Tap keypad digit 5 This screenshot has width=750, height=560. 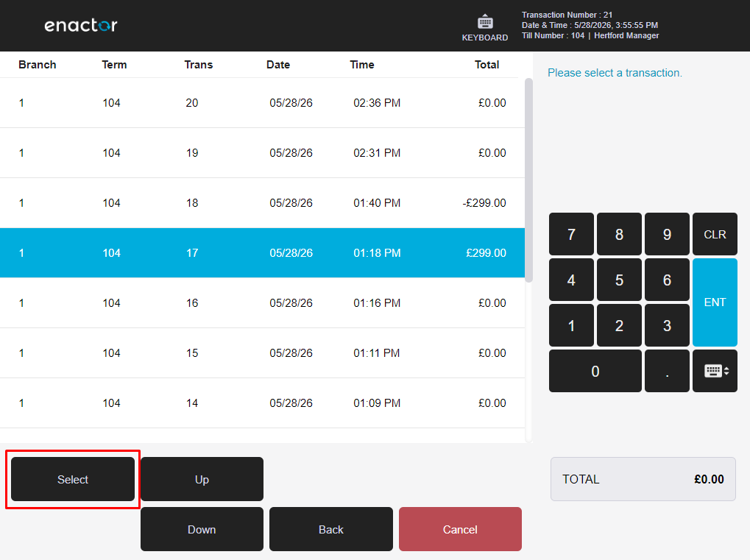pyautogui.click(x=619, y=280)
